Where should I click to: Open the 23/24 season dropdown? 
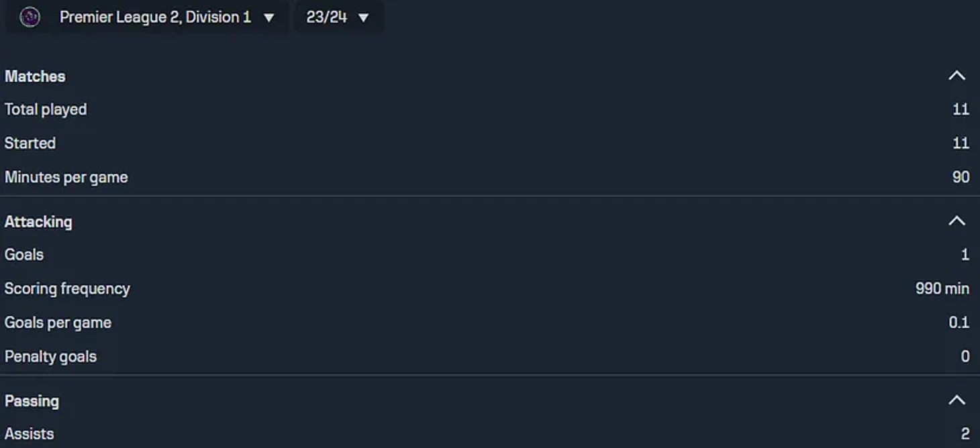pos(339,17)
